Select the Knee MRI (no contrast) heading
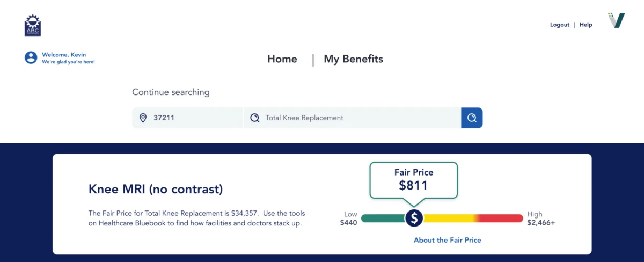 pyautogui.click(x=156, y=189)
